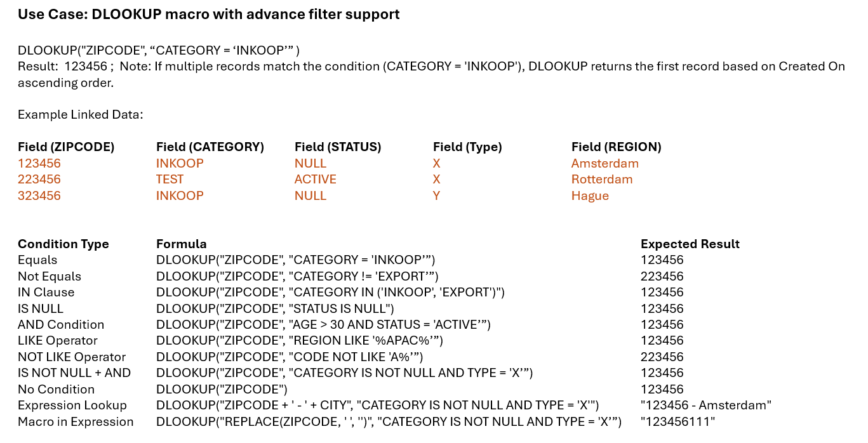The height and width of the screenshot is (443, 868).
Task: Click the 'Macro in Expression' row label
Action: (76, 421)
